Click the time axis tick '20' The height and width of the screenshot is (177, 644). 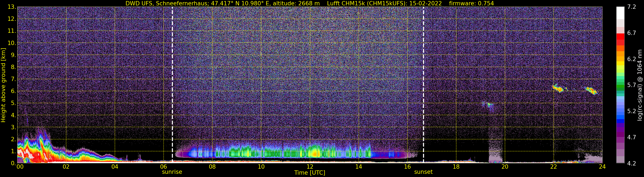[x=505, y=167]
